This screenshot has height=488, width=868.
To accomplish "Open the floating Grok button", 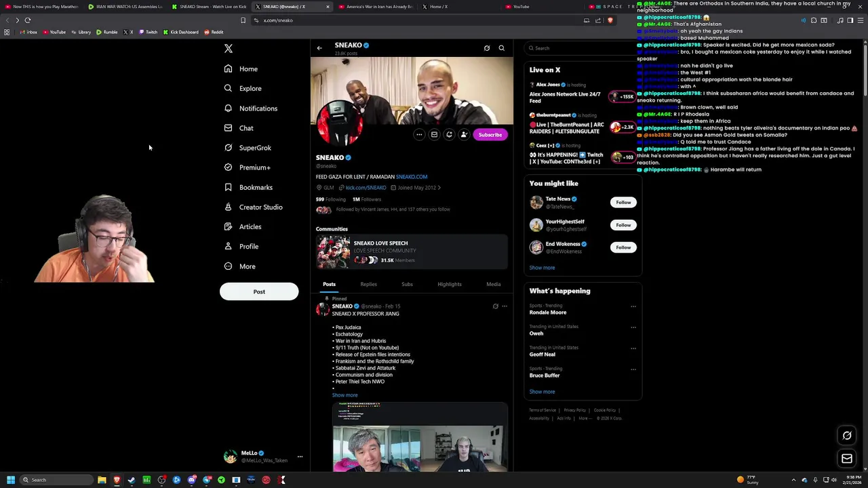I will click(847, 436).
